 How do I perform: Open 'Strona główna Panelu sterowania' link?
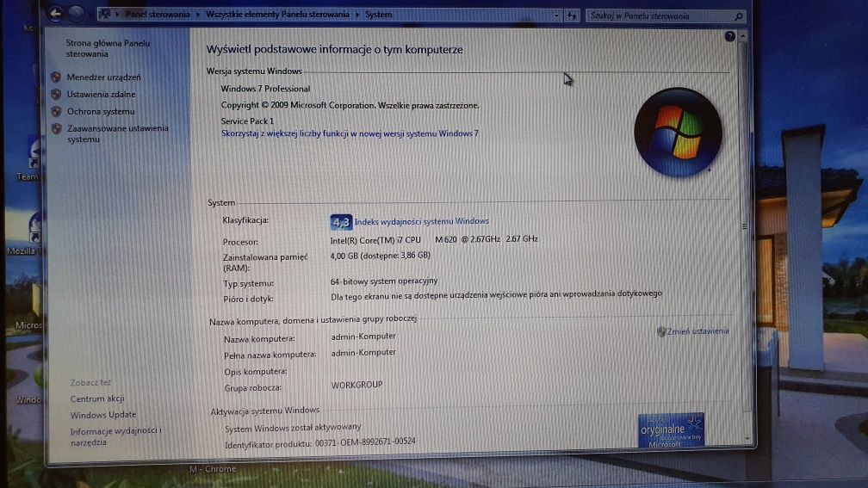108,48
